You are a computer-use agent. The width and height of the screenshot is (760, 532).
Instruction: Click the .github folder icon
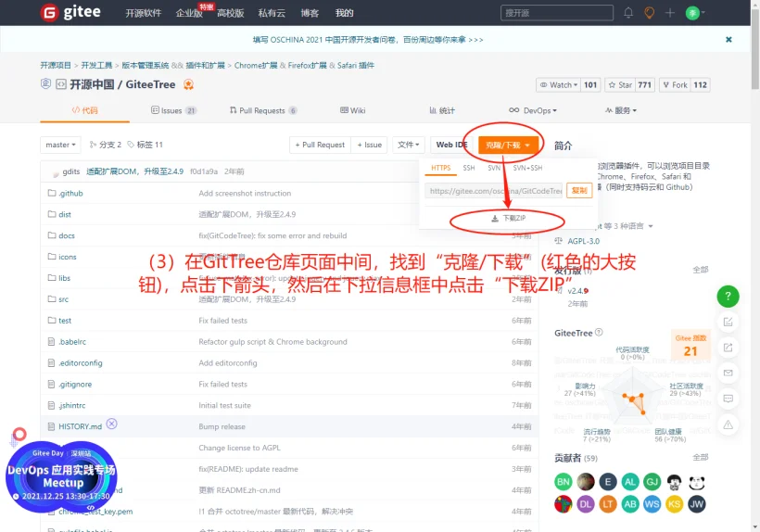point(52,193)
